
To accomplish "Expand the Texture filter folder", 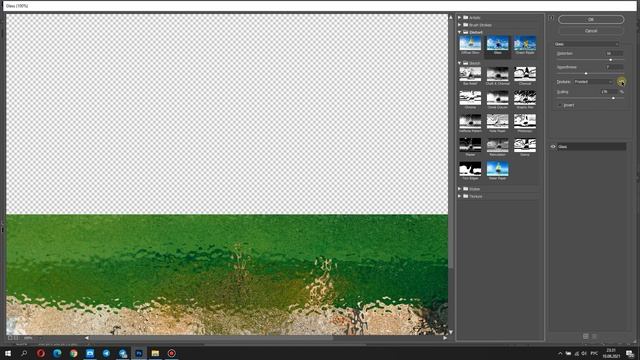I will click(x=460, y=196).
